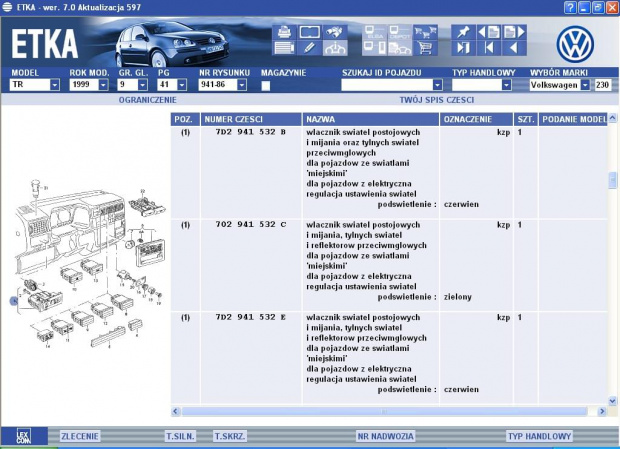This screenshot has height=449, width=620.
Task: Click the field showing 230
Action: coord(603,85)
